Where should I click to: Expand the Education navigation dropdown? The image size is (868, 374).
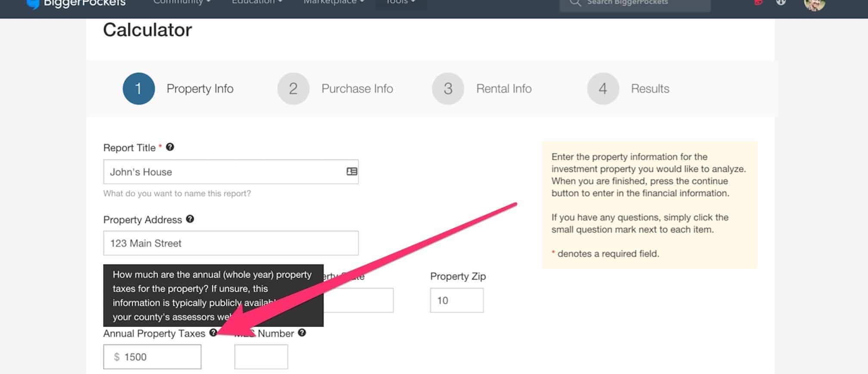point(257,3)
